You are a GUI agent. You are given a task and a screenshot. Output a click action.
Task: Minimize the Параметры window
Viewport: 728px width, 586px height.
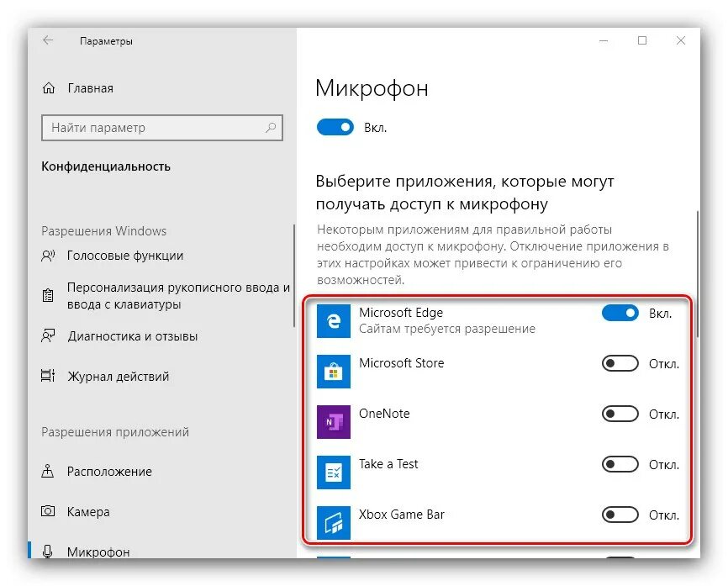604,40
